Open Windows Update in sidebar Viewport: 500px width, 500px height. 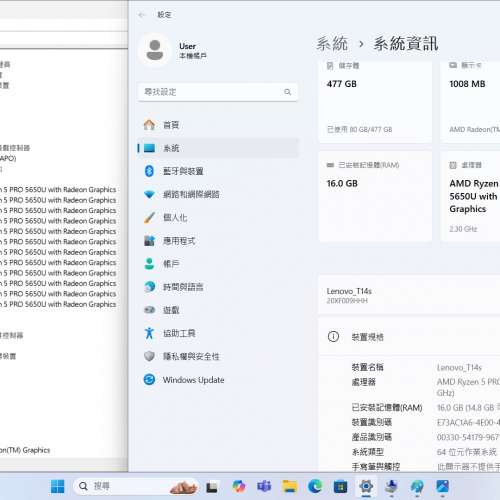218,380
